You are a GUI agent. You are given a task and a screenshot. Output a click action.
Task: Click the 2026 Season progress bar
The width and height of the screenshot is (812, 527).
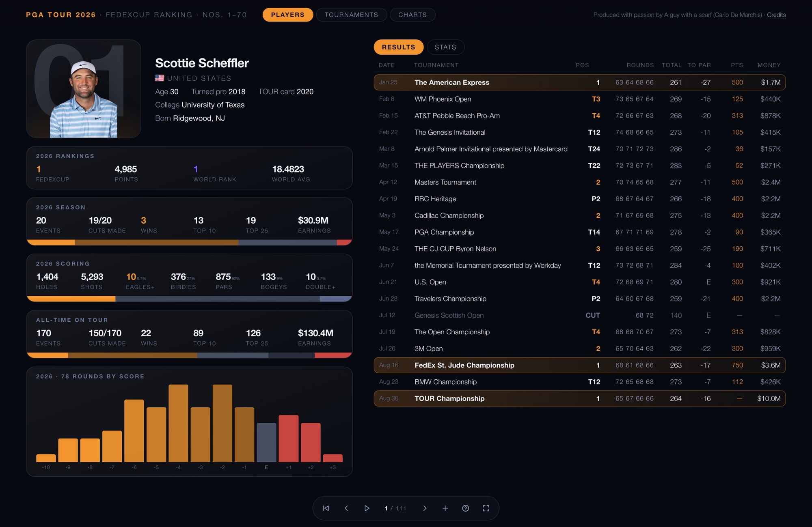189,243
